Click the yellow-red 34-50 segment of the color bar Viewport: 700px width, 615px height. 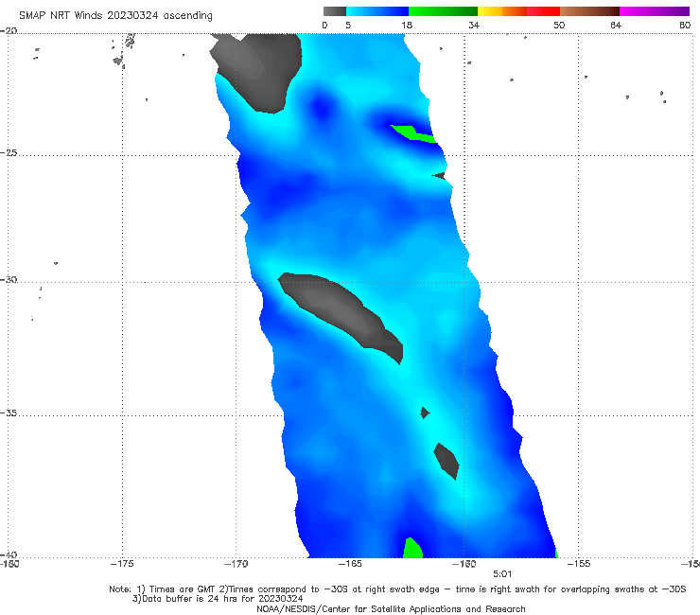tap(518, 11)
